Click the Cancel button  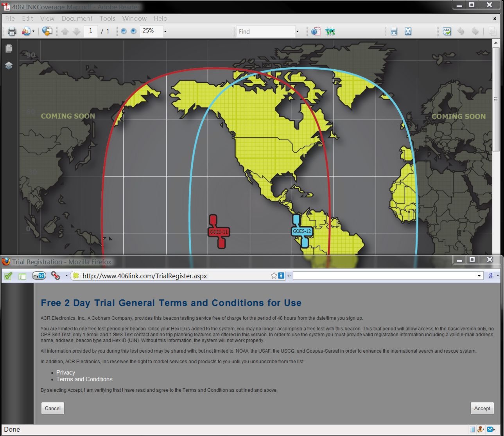point(53,408)
